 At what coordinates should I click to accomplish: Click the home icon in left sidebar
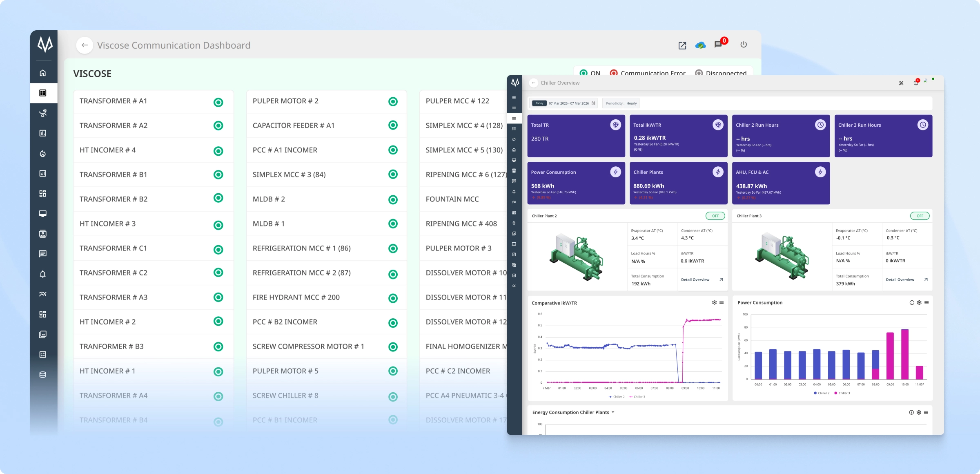43,73
